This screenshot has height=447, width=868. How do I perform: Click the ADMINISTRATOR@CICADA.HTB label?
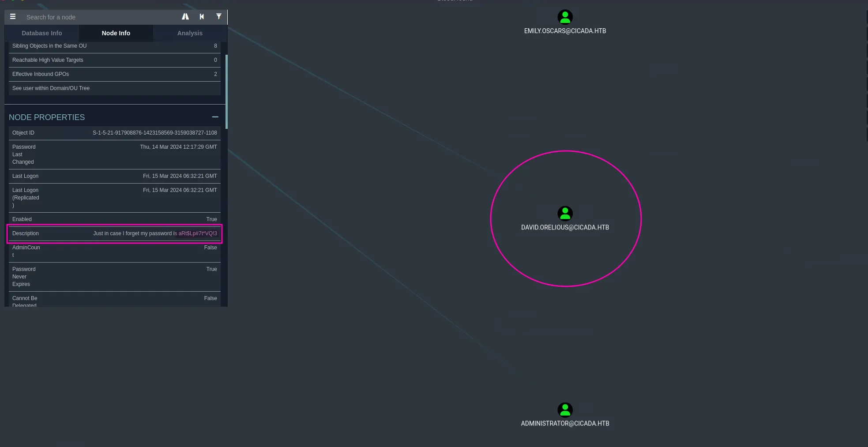pos(565,423)
